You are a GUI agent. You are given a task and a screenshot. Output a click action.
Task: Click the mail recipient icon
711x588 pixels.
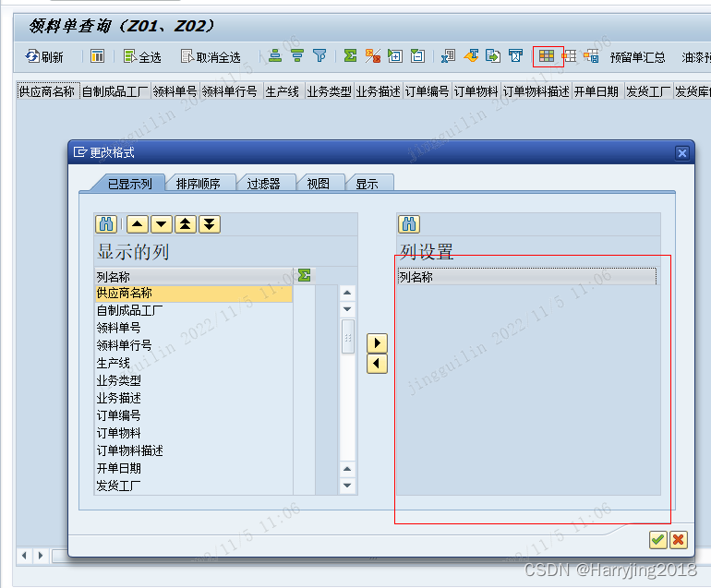pyautogui.click(x=515, y=55)
